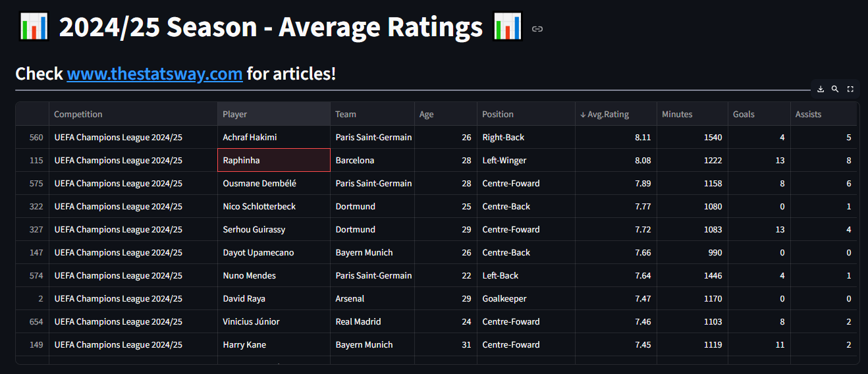This screenshot has width=868, height=374.
Task: Sort by Team column header
Action: click(372, 114)
